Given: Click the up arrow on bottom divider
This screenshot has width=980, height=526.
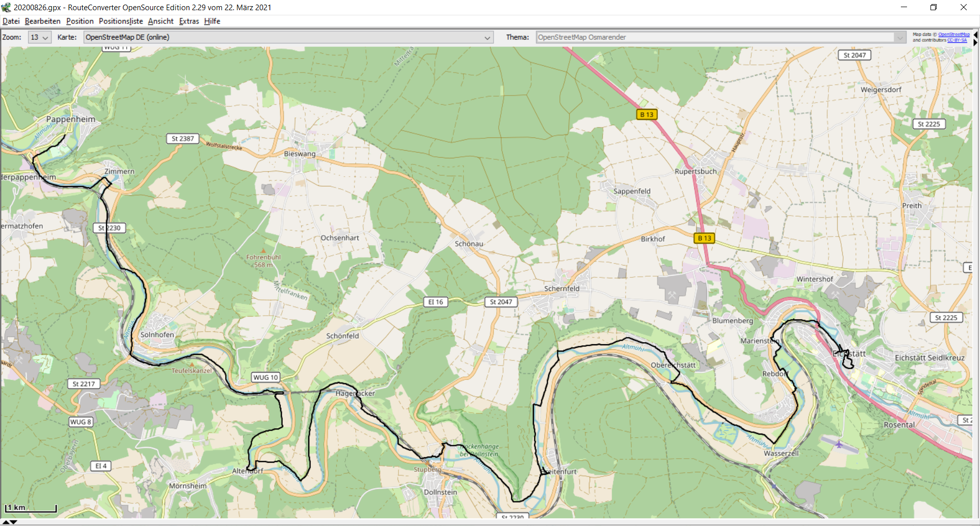Looking at the screenshot, I should 6,522.
